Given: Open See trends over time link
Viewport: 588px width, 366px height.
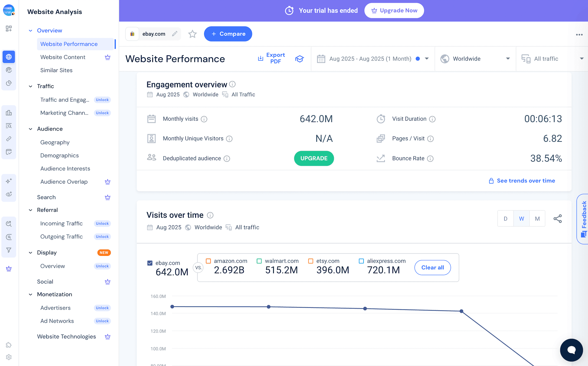Looking at the screenshot, I should 522,181.
